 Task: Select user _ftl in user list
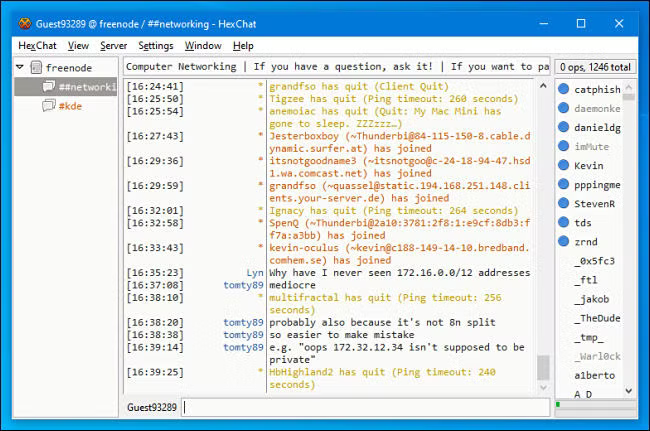click(586, 280)
